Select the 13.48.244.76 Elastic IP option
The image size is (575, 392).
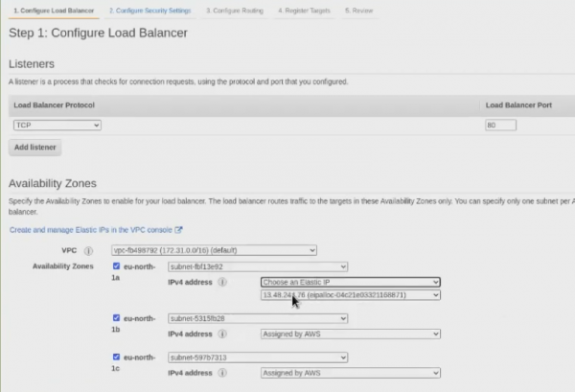pyautogui.click(x=350, y=295)
